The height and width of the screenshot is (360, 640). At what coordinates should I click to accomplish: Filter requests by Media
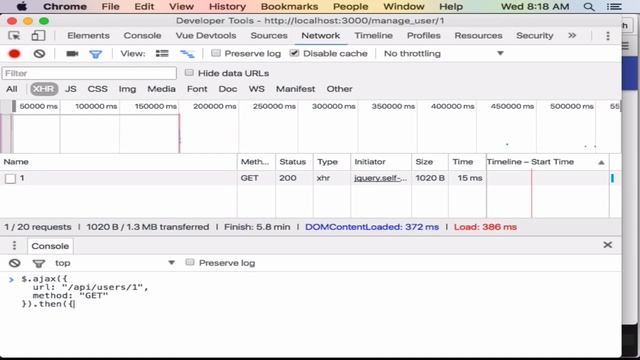[x=161, y=89]
